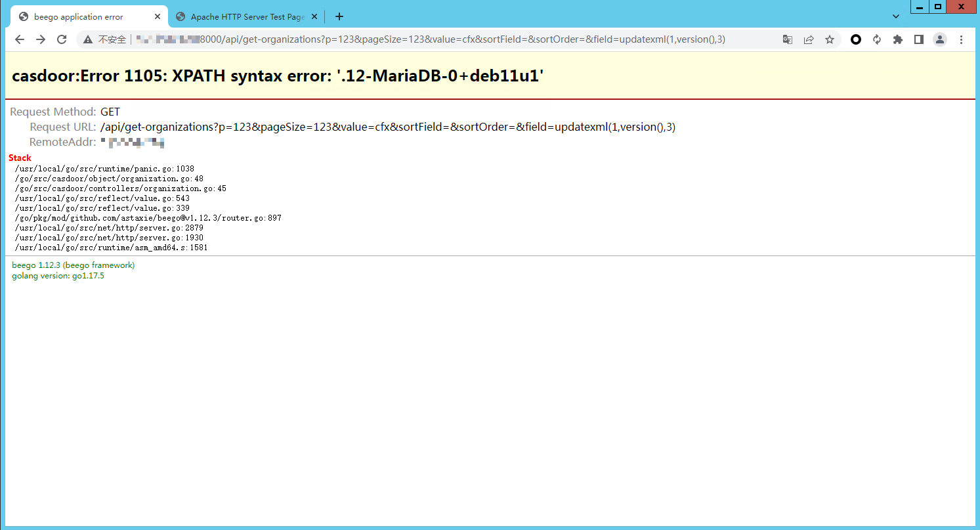Share this page via the share icon
Image resolution: width=980 pixels, height=530 pixels.
click(x=809, y=39)
